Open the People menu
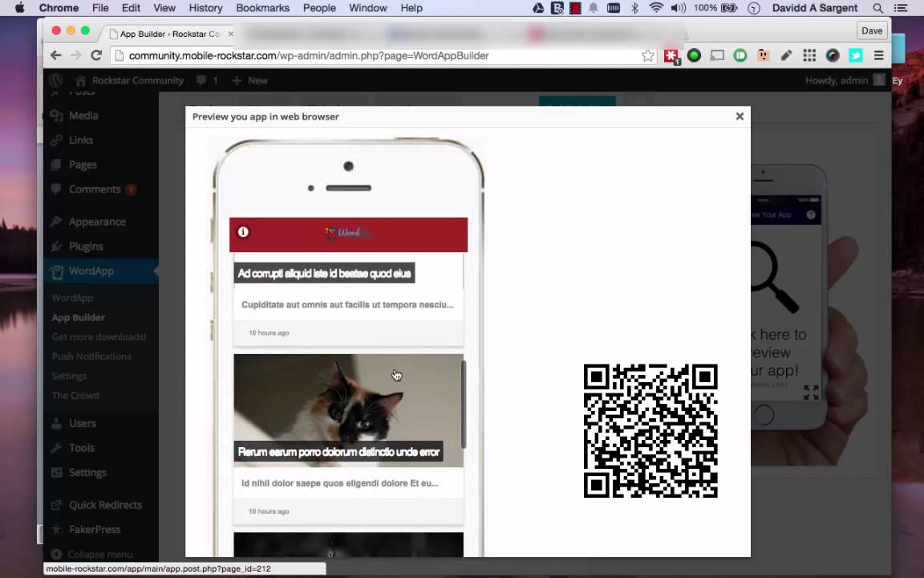The image size is (924, 578). (x=321, y=8)
